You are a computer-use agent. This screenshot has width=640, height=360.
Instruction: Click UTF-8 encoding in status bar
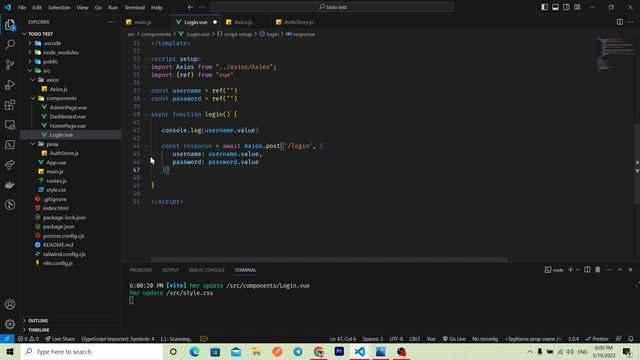pyautogui.click(x=396, y=339)
